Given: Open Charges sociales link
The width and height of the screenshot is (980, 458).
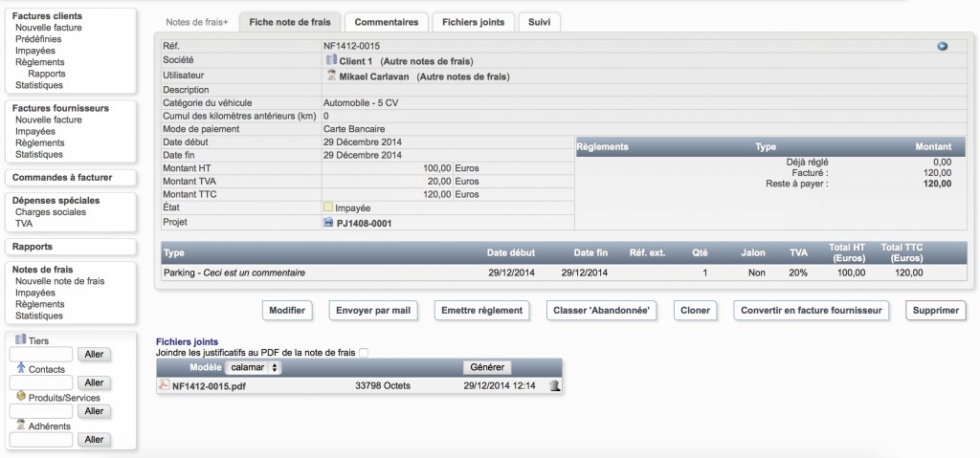Looking at the screenshot, I should [x=51, y=212].
